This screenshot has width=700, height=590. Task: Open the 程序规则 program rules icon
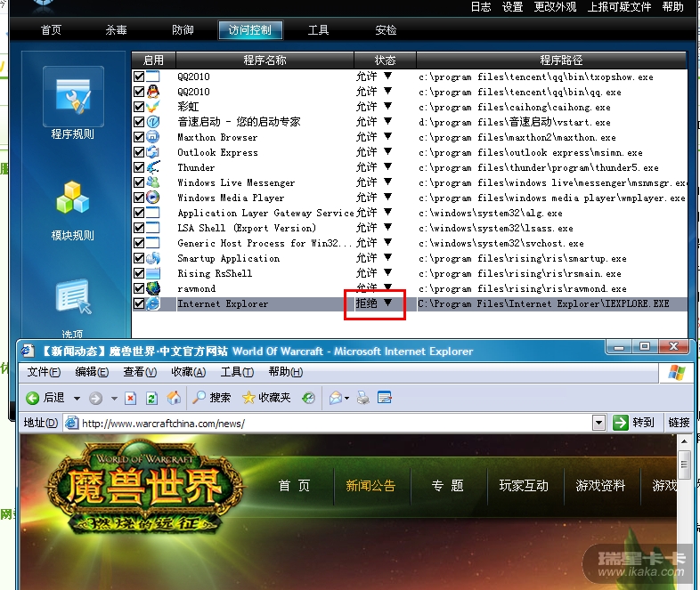(73, 96)
